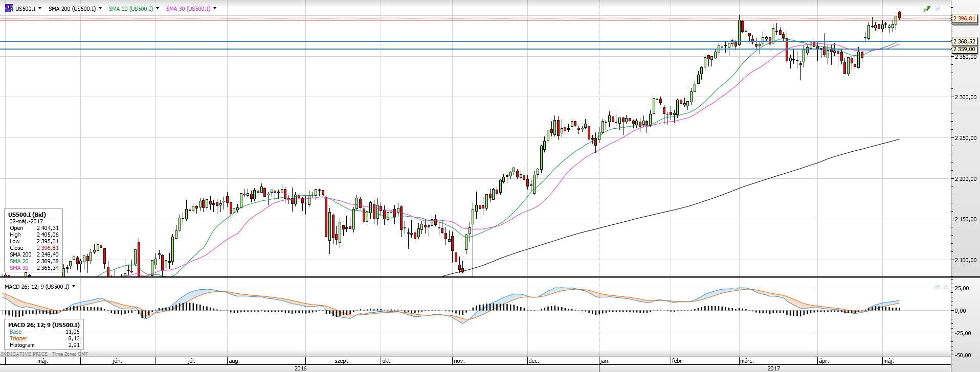Click the 2 350,00 price axis label
980x372 pixels.
pos(966,57)
